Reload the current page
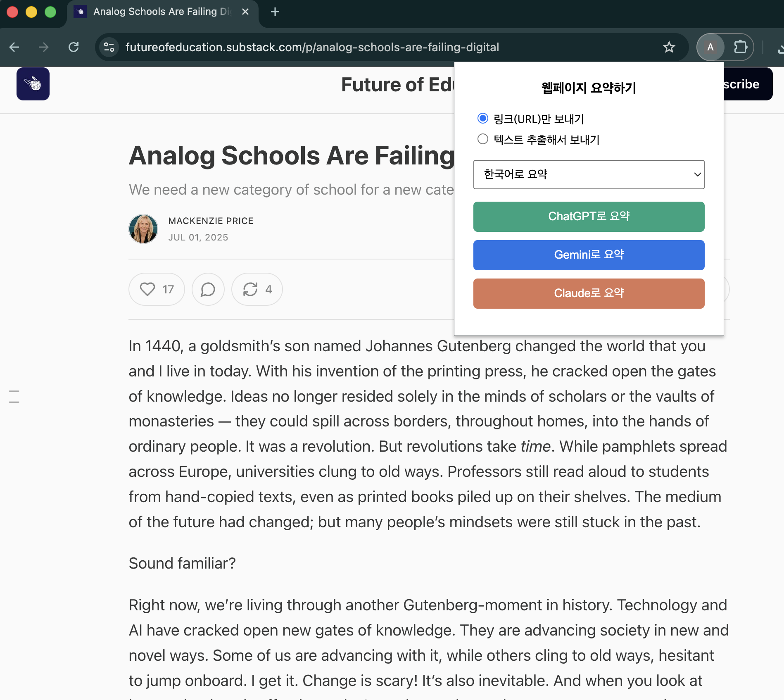This screenshot has height=700, width=784. click(74, 47)
